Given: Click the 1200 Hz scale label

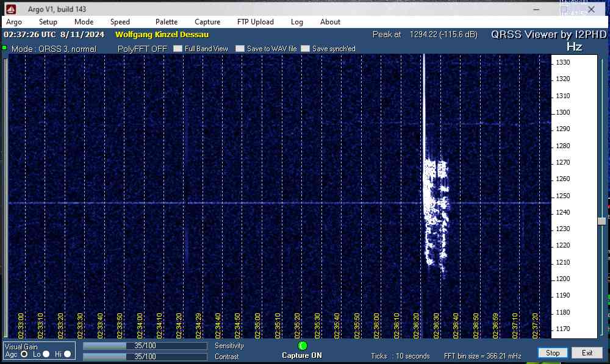Looking at the screenshot, I should point(562,279).
